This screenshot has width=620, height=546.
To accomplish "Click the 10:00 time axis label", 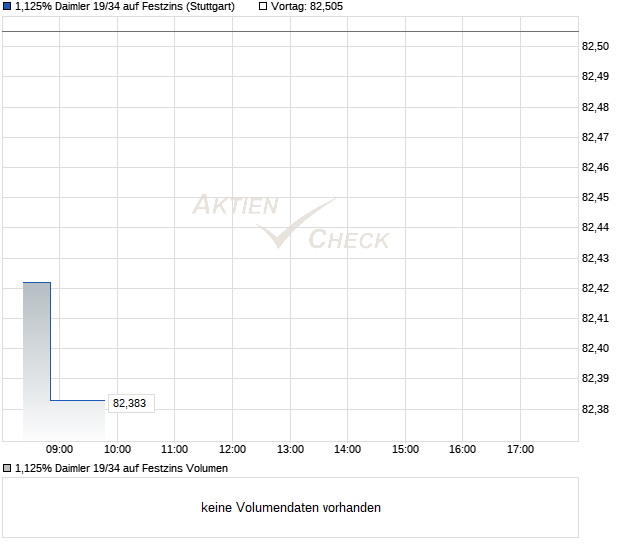I will coord(117,450).
